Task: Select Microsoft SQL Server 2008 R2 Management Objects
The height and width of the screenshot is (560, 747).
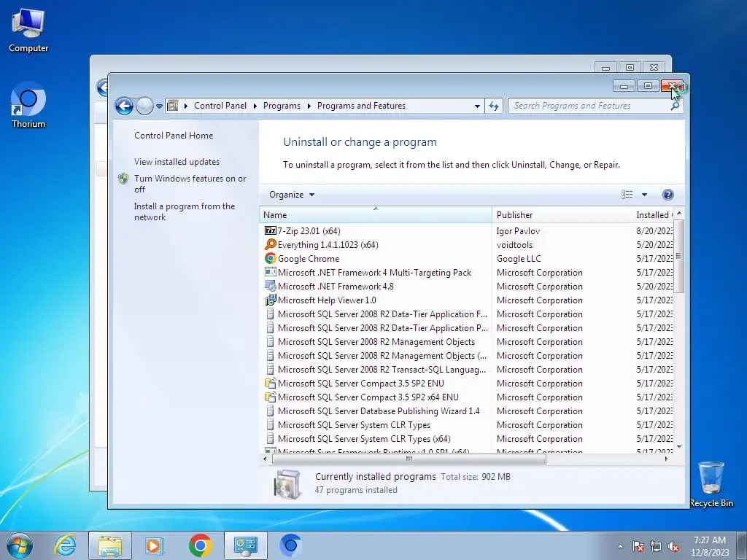Action: (376, 341)
